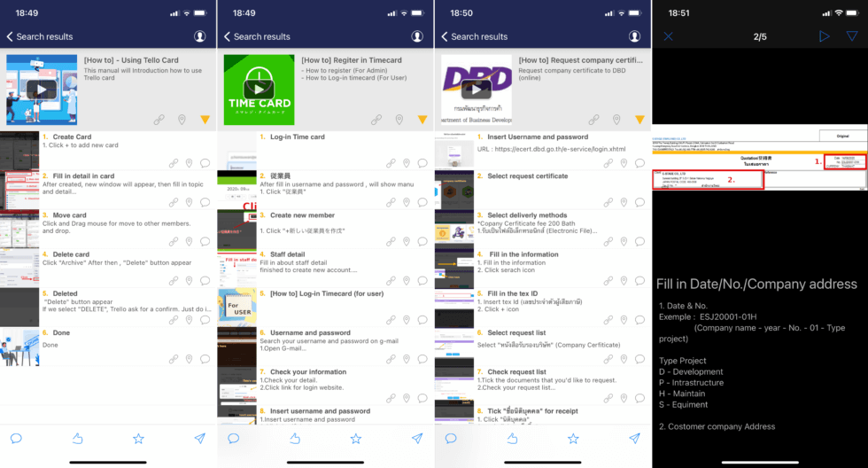Tap star favorite icon on the company certificate screen
The image size is (868, 468).
pyautogui.click(x=574, y=439)
